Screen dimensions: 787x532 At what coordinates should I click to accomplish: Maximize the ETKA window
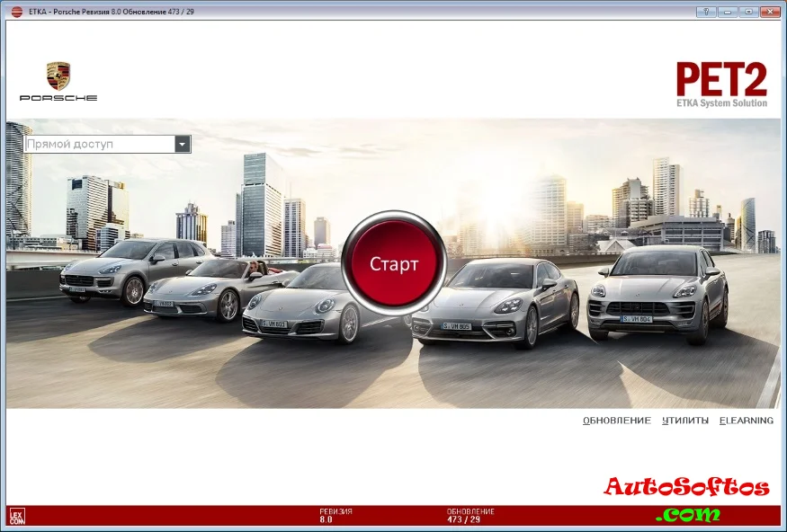[747, 12]
